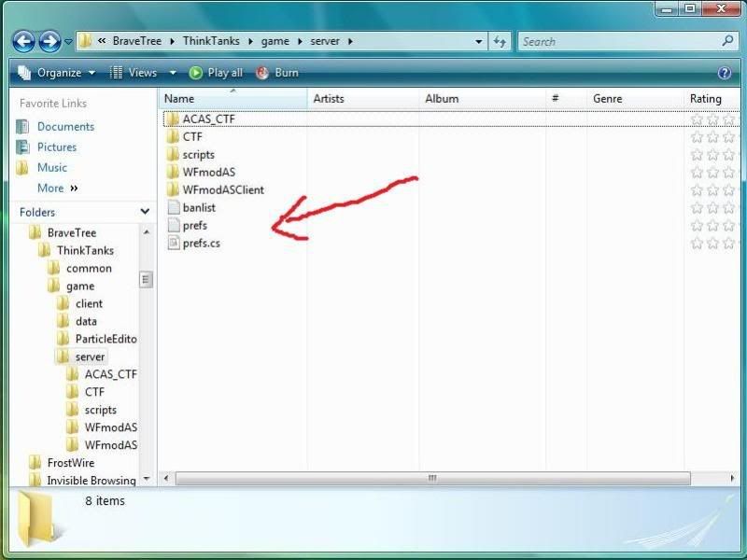Screen dimensions: 747x560
Task: Change layout with Views button
Action: point(134,73)
